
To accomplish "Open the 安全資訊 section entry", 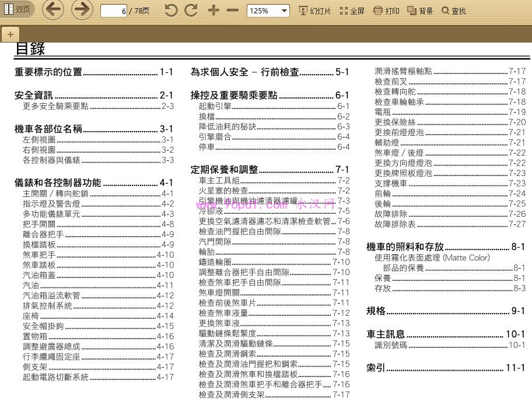I will (x=35, y=95).
